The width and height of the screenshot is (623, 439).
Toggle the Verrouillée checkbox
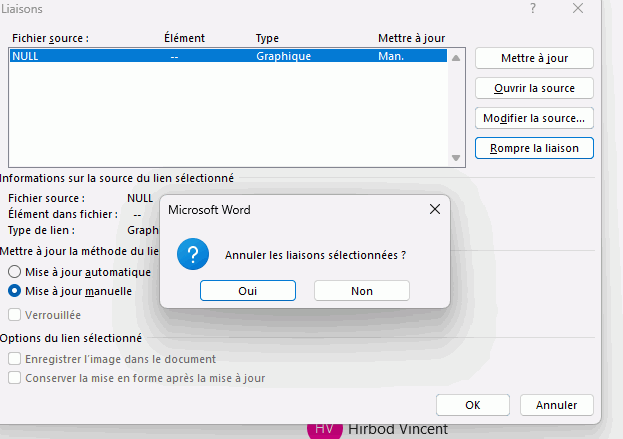point(15,315)
